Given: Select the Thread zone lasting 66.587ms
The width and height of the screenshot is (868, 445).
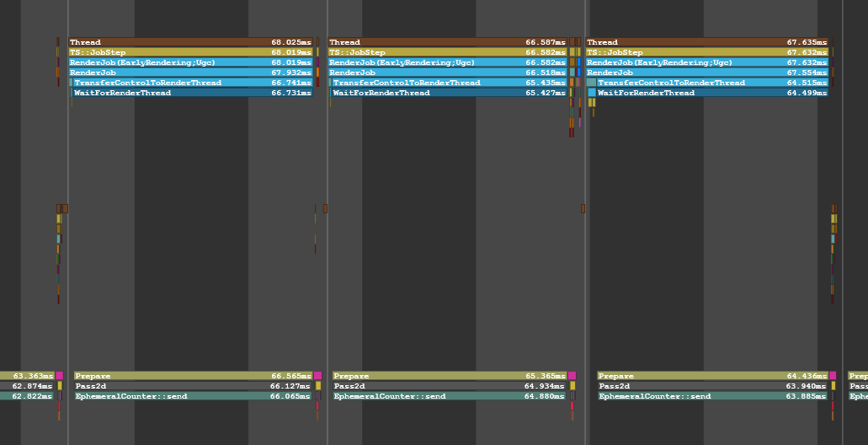Looking at the screenshot, I should pos(448,42).
